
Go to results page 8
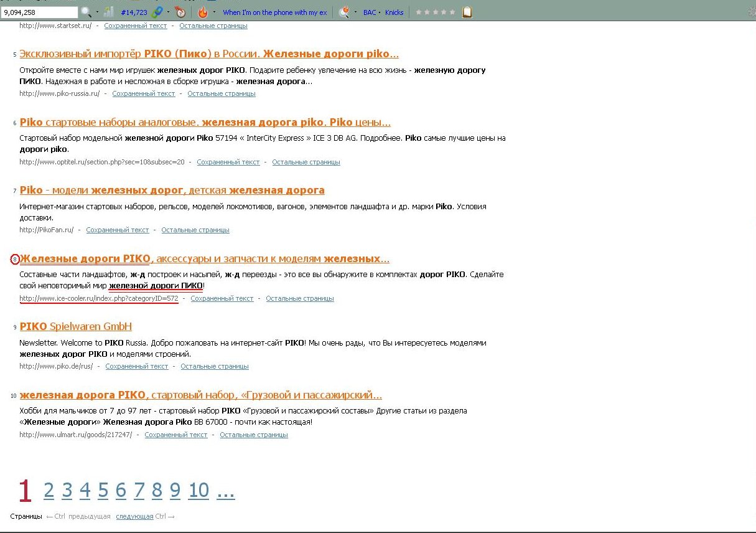coord(157,491)
